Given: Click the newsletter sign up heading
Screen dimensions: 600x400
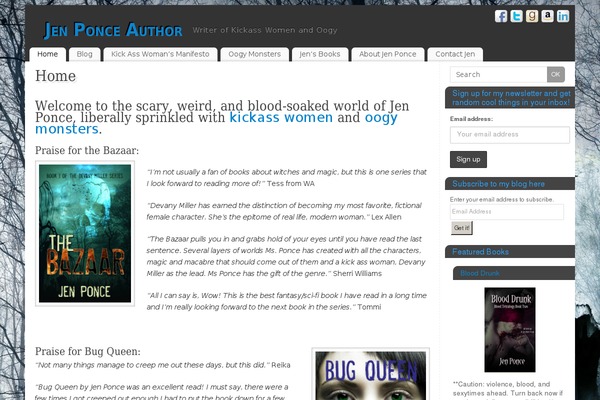Looking at the screenshot, I should tap(511, 98).
